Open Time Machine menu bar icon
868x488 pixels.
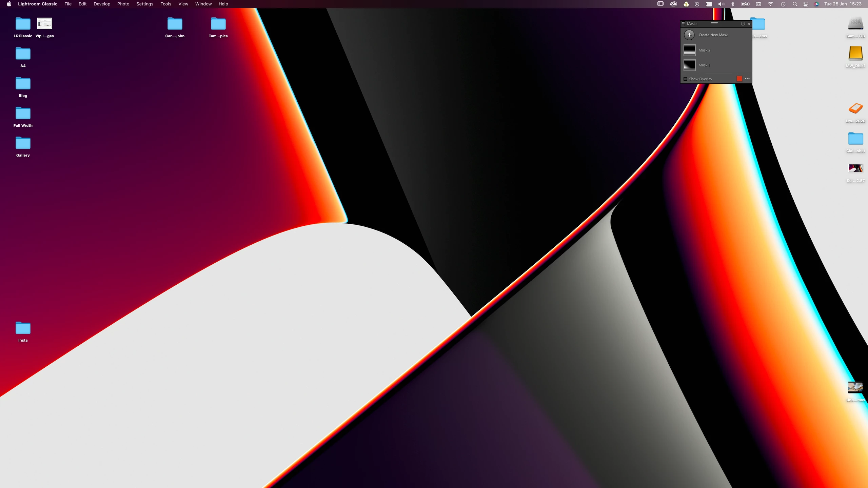pyautogui.click(x=783, y=4)
